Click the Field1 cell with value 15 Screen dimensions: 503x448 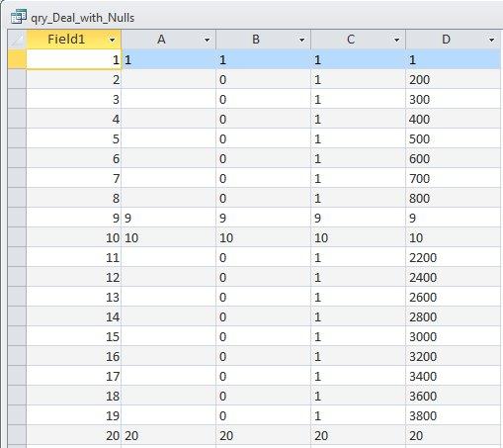point(73,336)
